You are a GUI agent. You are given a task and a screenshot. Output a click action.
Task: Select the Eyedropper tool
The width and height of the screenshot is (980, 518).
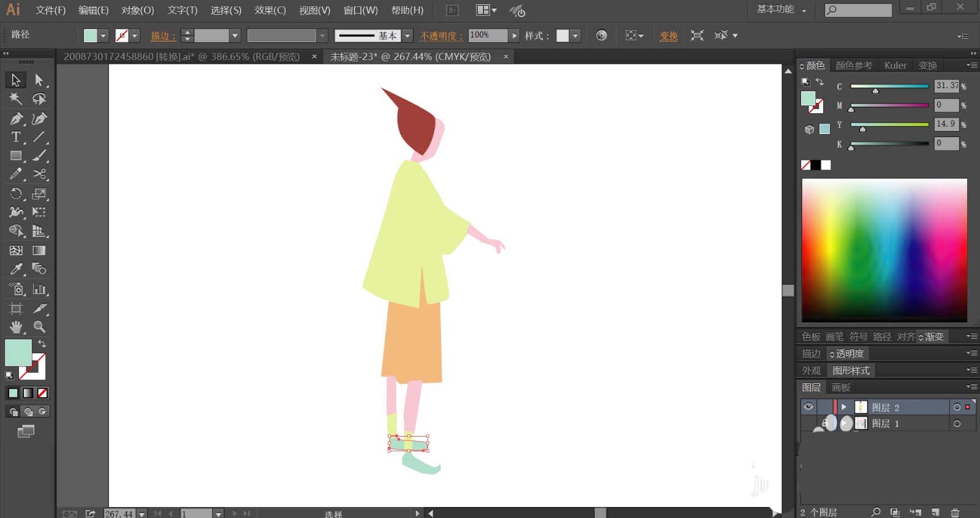click(x=16, y=269)
